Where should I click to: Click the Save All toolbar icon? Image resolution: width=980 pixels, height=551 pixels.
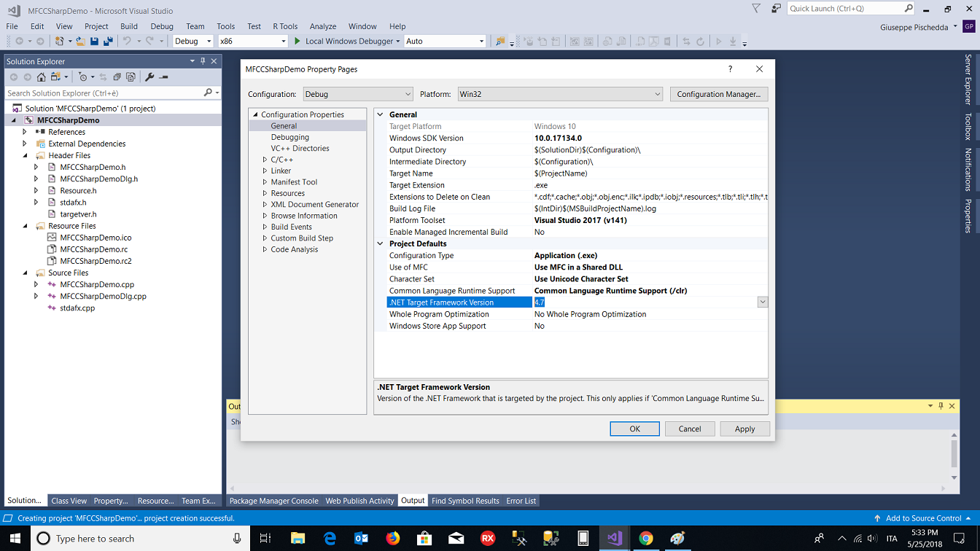coord(108,42)
